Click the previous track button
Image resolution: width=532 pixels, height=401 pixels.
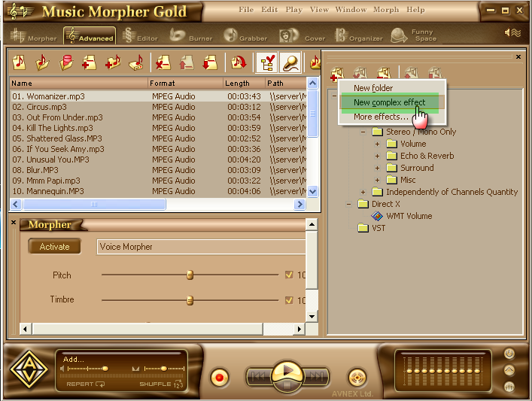pos(259,376)
